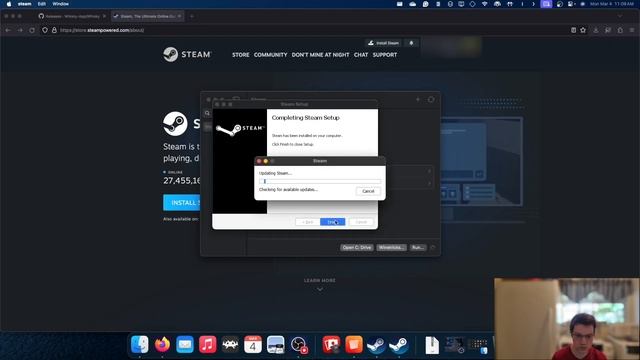The image size is (640, 360).
Task: Open Music from the Dock
Action: tap(207, 344)
